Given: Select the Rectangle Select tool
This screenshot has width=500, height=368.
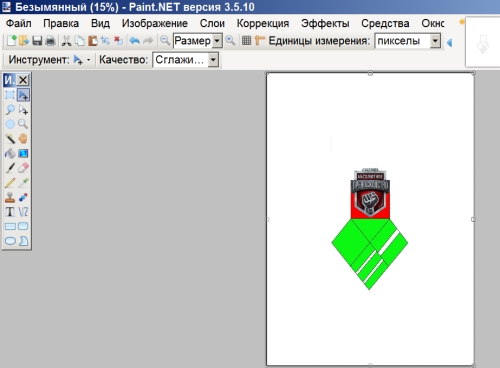Looking at the screenshot, I should pos(10,95).
